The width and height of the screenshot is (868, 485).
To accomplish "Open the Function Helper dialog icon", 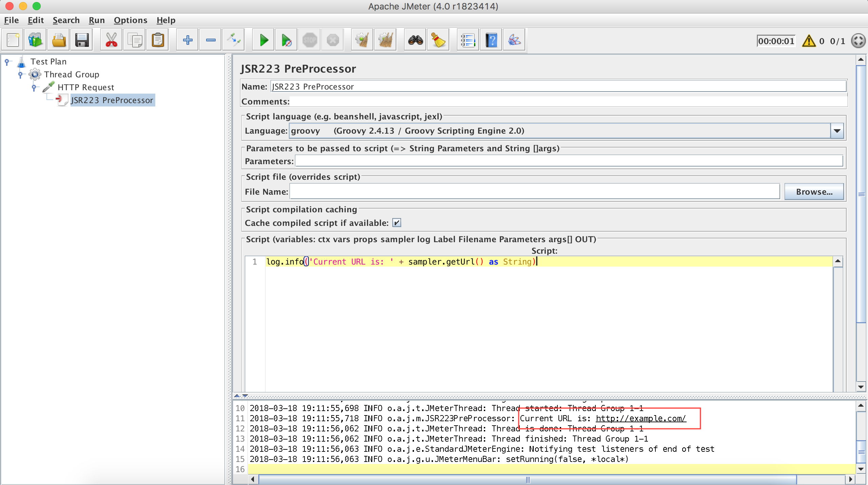I will (468, 40).
